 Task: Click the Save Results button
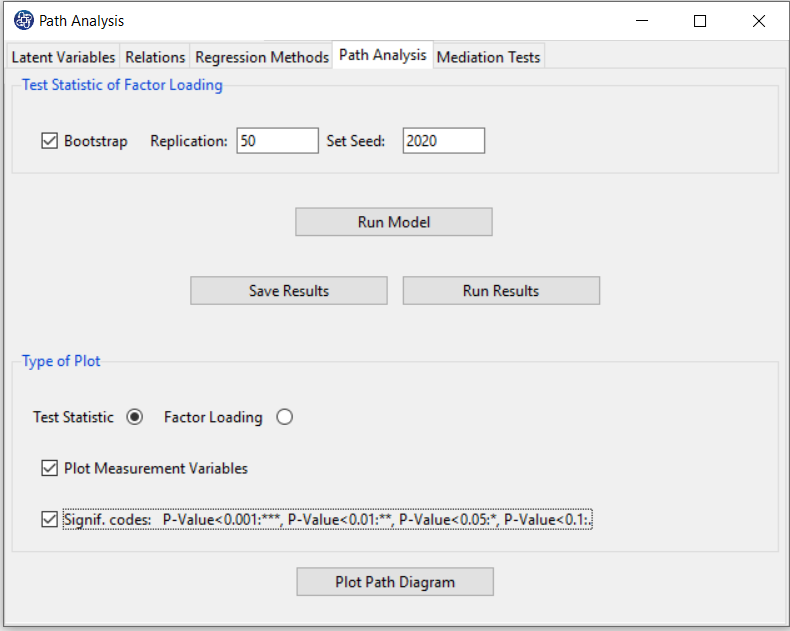(x=289, y=290)
